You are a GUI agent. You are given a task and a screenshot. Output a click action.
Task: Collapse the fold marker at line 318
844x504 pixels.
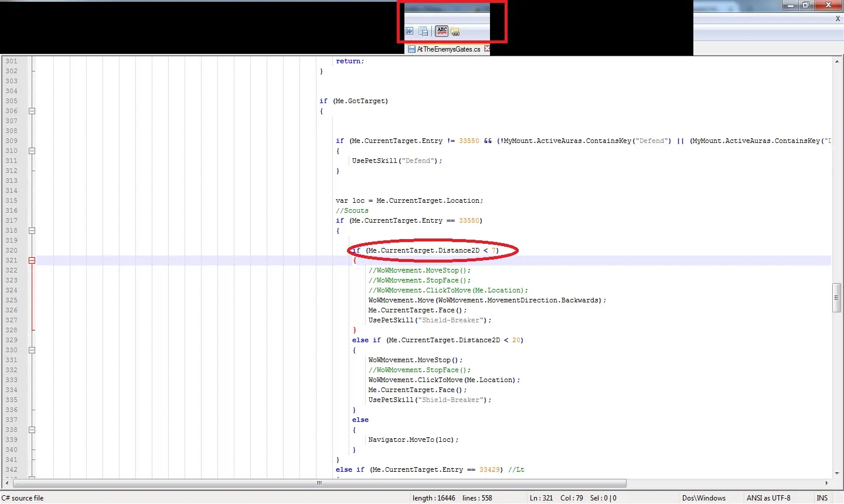(32, 230)
